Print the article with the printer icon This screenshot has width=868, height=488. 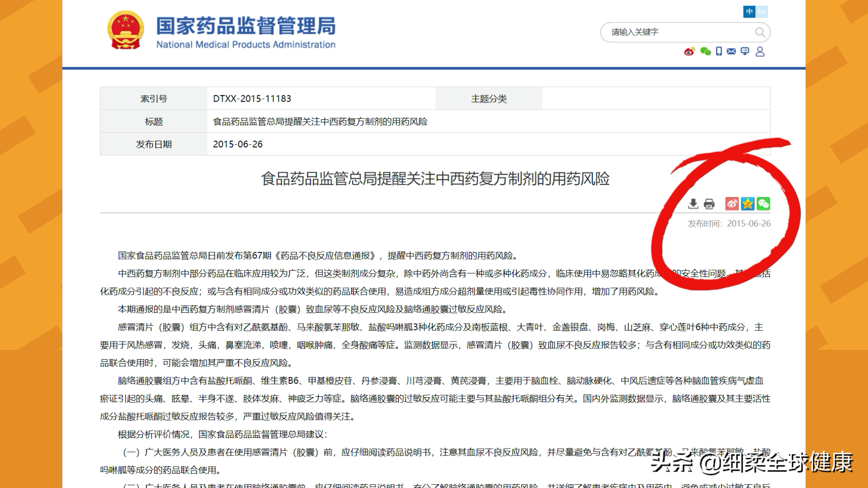click(709, 204)
